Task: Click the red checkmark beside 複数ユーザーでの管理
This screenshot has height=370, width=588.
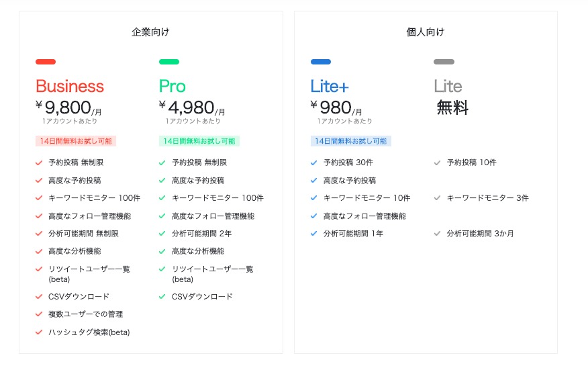Action: tap(39, 314)
